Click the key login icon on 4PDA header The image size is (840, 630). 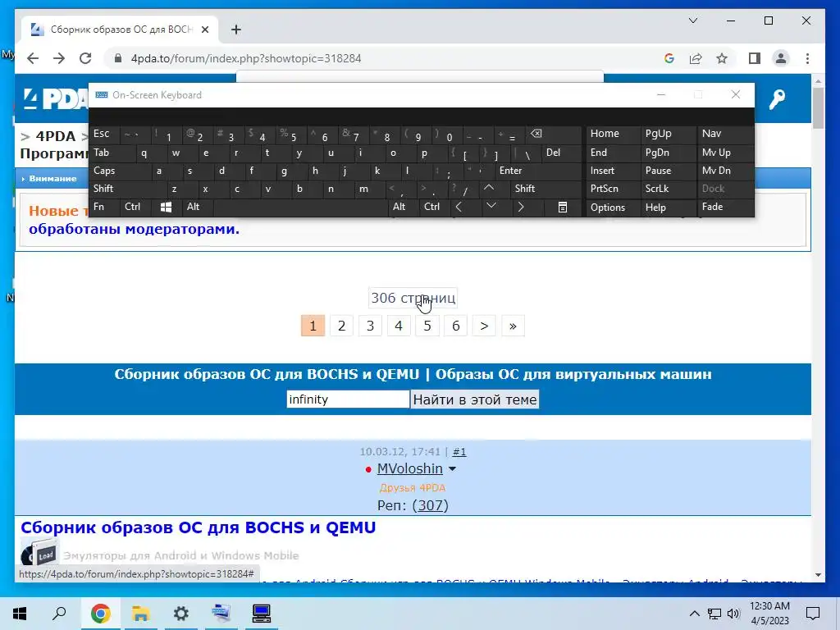[777, 99]
